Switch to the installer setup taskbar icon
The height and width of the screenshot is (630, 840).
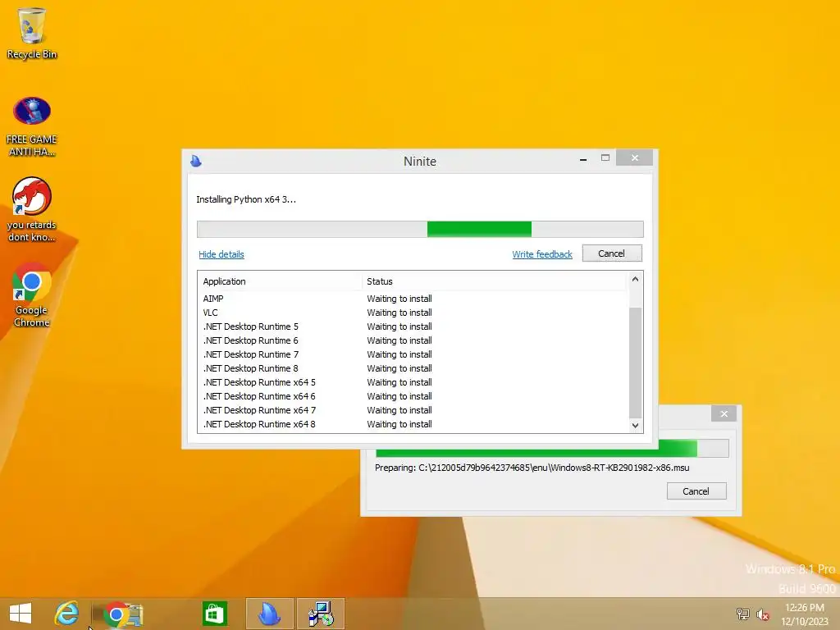321,614
